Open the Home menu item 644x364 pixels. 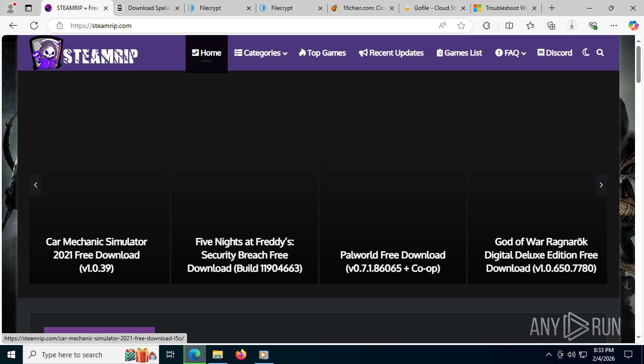[x=206, y=53]
